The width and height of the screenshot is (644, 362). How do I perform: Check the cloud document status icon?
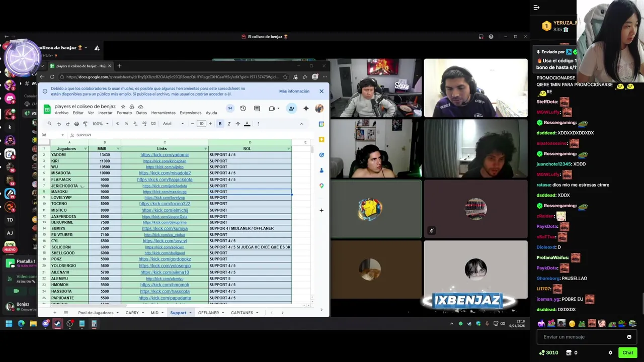coord(141,107)
